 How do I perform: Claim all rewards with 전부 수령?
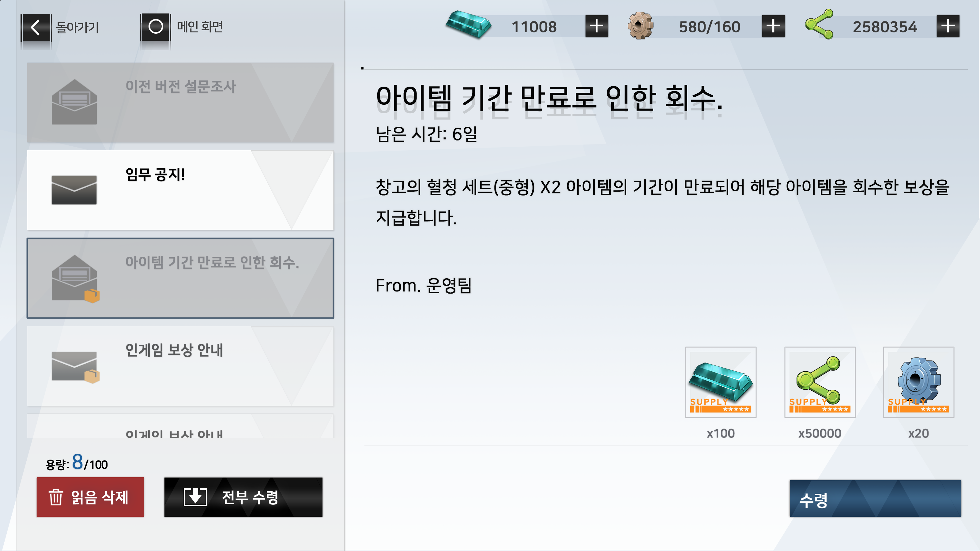coord(243,497)
